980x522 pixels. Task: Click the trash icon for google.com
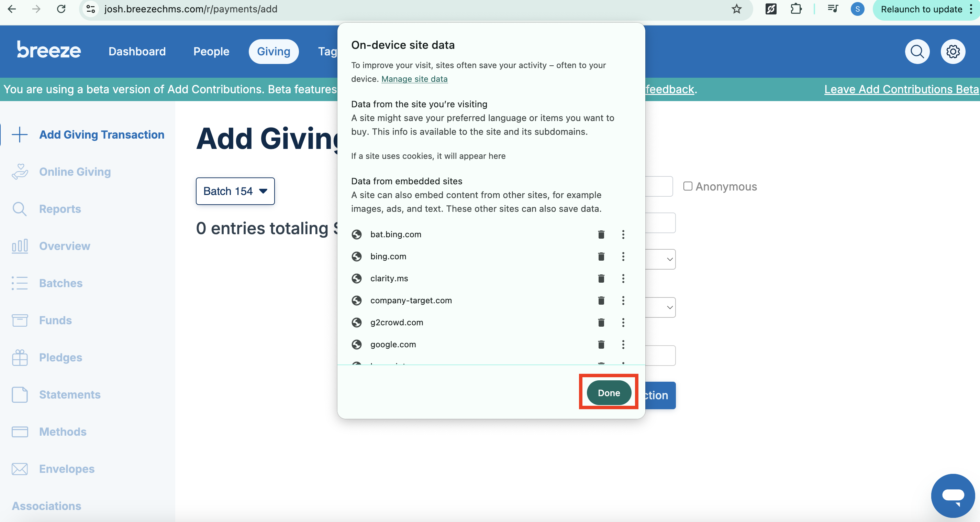coord(601,345)
